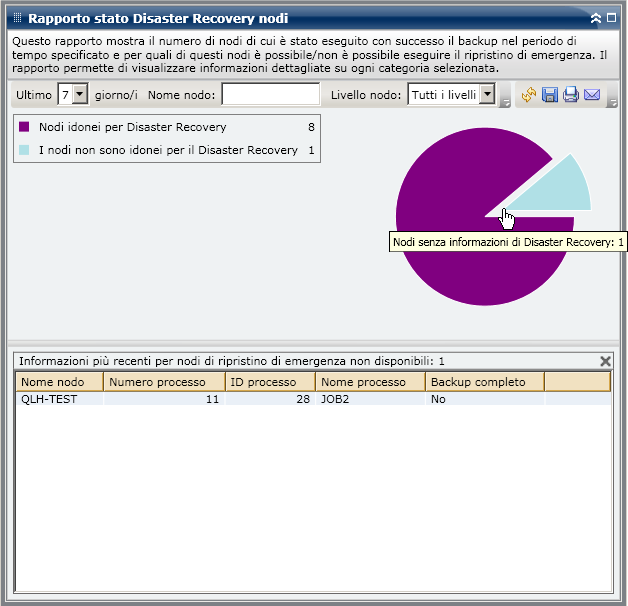
Task: Sort by Nome nodo column header
Action: (x=60, y=382)
